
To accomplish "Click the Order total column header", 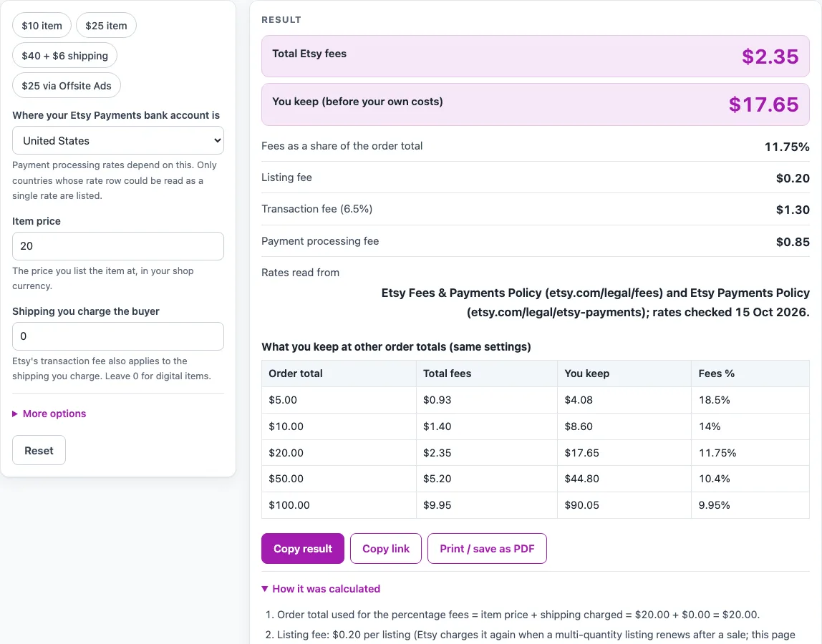I will click(x=339, y=374).
